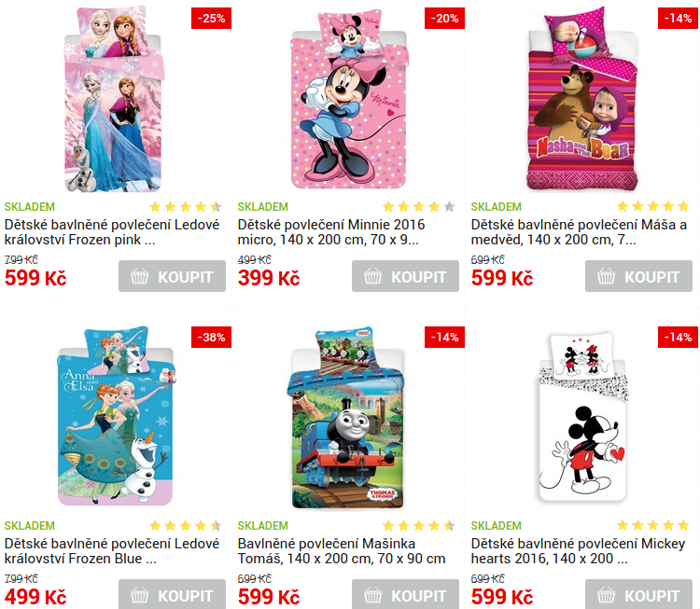Image resolution: width=700 pixels, height=609 pixels.
Task: Open the Thomas the train bedding image
Action: (x=347, y=419)
